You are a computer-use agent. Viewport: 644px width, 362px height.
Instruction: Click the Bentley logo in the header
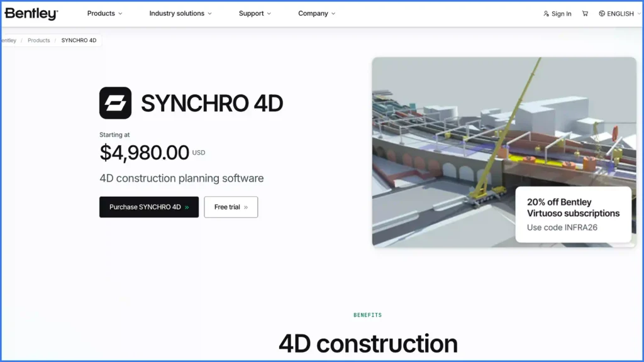tap(31, 14)
